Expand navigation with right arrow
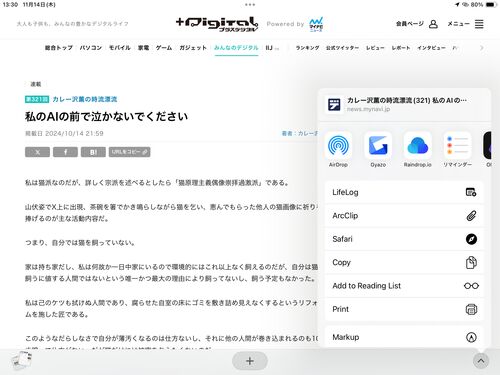Viewport: 500px width, 375px height. (x=481, y=48)
